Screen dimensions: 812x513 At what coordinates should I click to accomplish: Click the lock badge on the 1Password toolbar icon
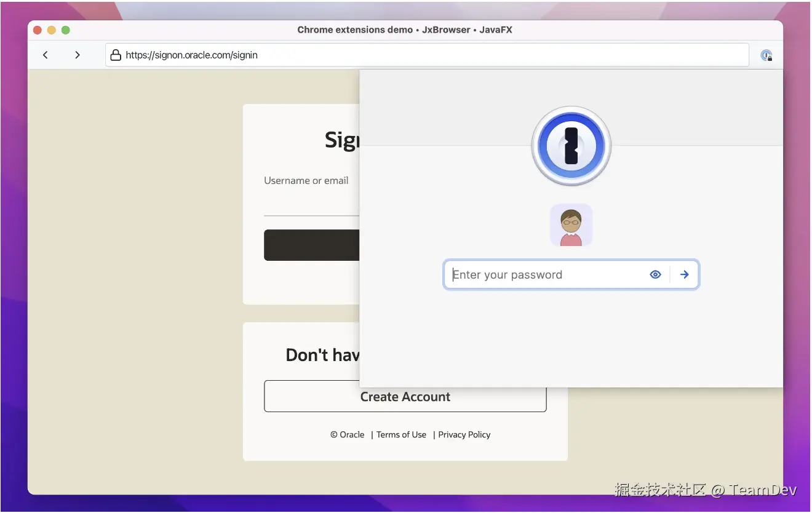pyautogui.click(x=770, y=58)
